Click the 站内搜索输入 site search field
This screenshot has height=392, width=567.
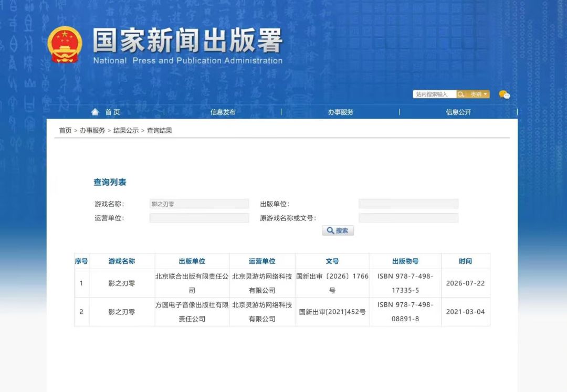[434, 94]
